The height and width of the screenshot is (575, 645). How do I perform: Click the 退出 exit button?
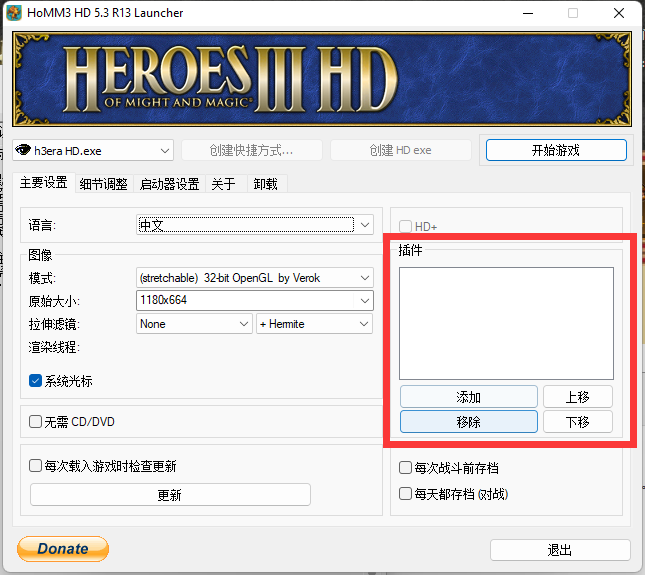tap(560, 550)
